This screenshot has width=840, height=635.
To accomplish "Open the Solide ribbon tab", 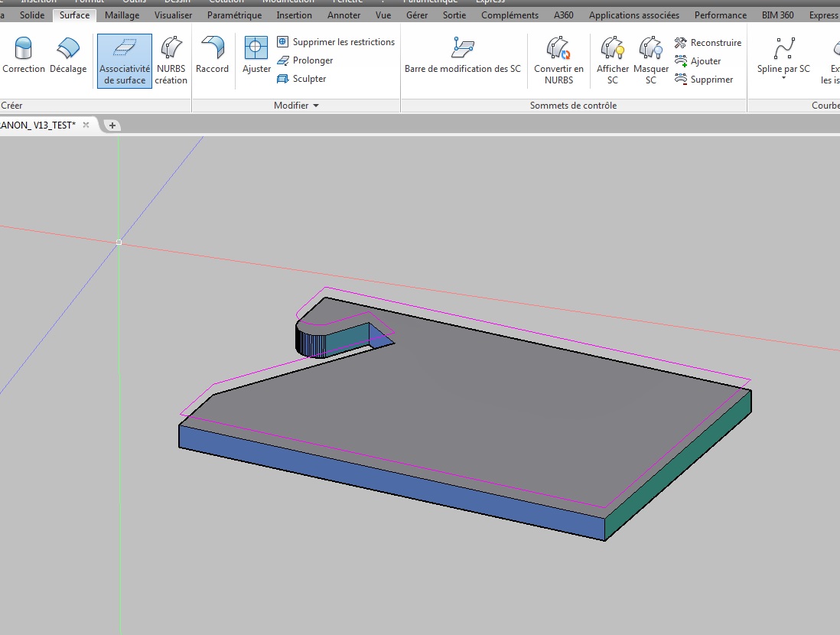I will pos(32,15).
